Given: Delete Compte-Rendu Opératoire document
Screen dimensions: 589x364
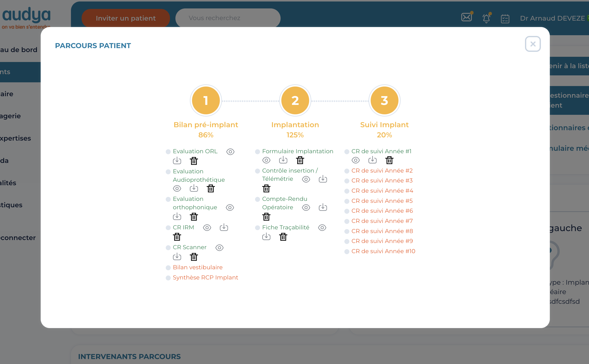Looking at the screenshot, I should pos(266,217).
